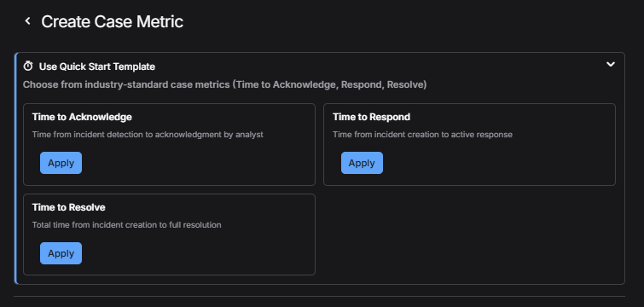Click 'Time from incident detection to acknowledgment' description

[148, 135]
